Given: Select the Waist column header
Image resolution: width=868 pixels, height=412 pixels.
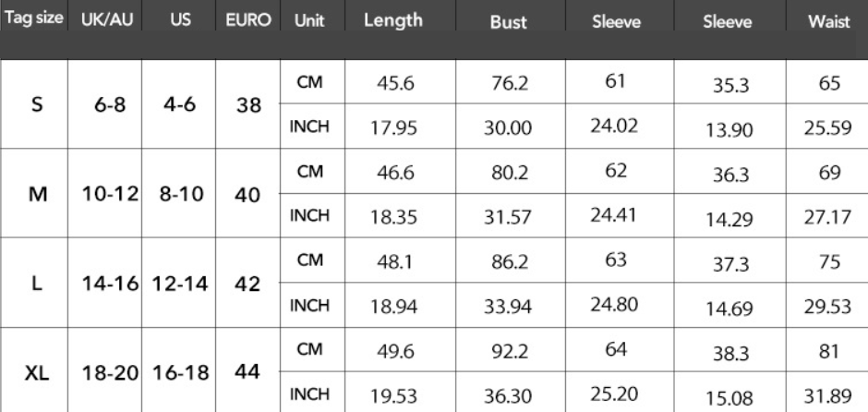Looking at the screenshot, I should click(x=828, y=22).
